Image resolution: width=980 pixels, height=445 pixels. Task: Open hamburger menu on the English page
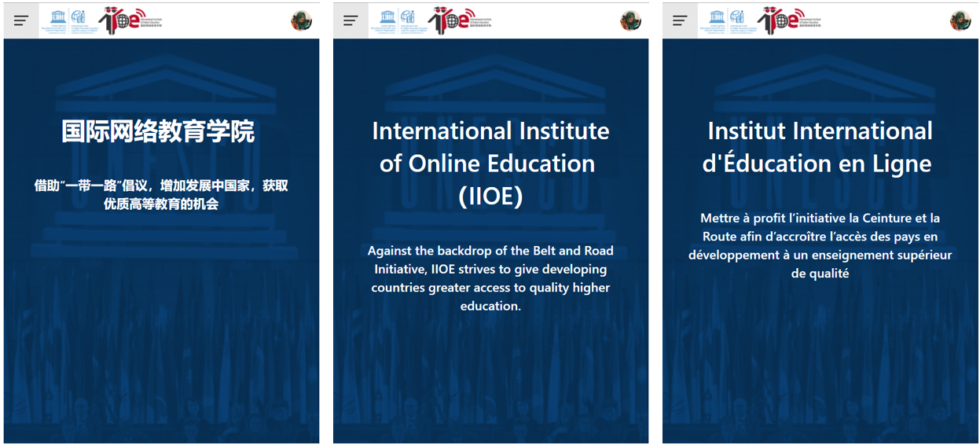click(351, 20)
